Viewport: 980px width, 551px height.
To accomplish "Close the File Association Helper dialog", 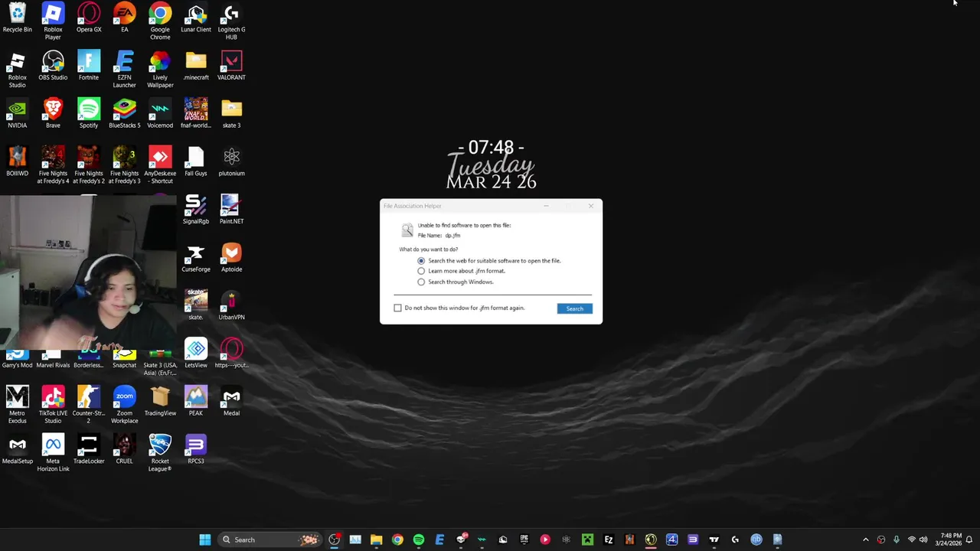I will click(x=590, y=206).
